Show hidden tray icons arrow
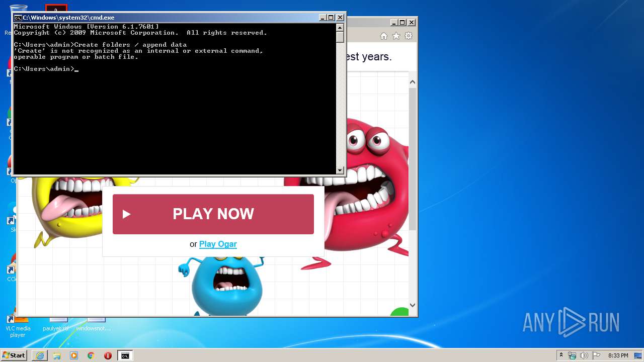644x362 pixels. (561, 355)
